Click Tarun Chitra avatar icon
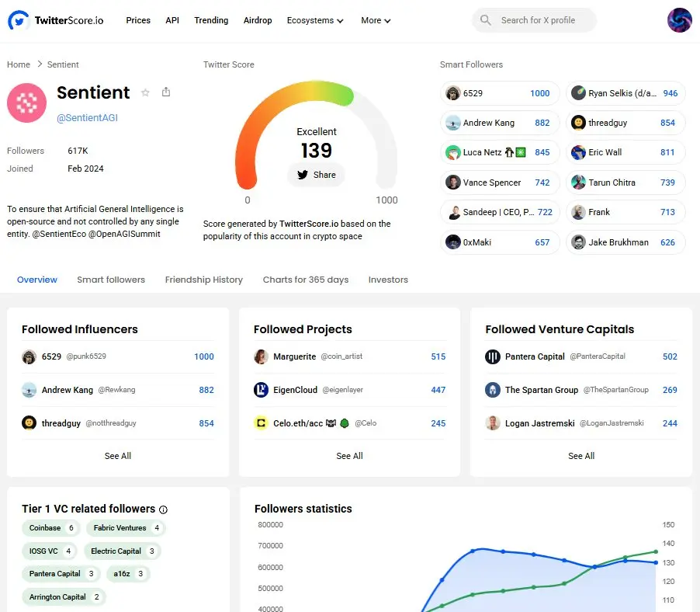700x612 pixels. click(578, 183)
